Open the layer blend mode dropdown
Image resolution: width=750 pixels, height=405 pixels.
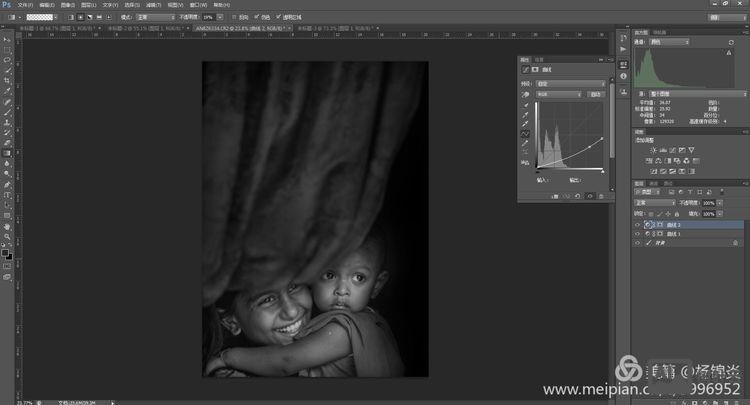654,202
